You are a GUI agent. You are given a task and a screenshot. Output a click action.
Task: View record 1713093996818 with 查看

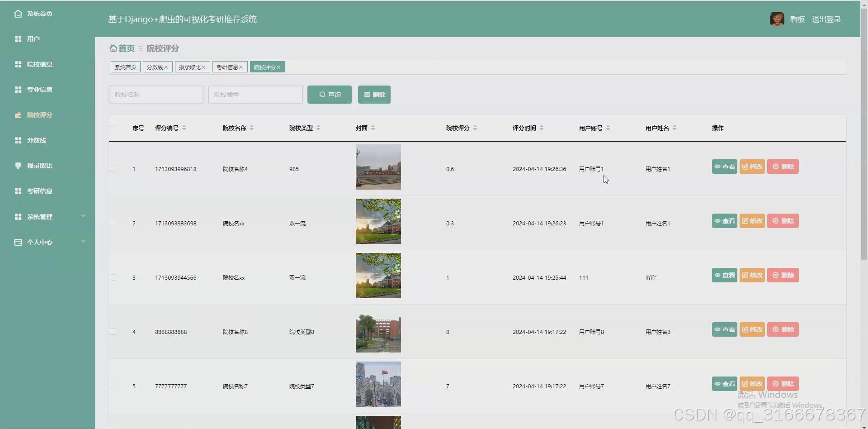(725, 167)
